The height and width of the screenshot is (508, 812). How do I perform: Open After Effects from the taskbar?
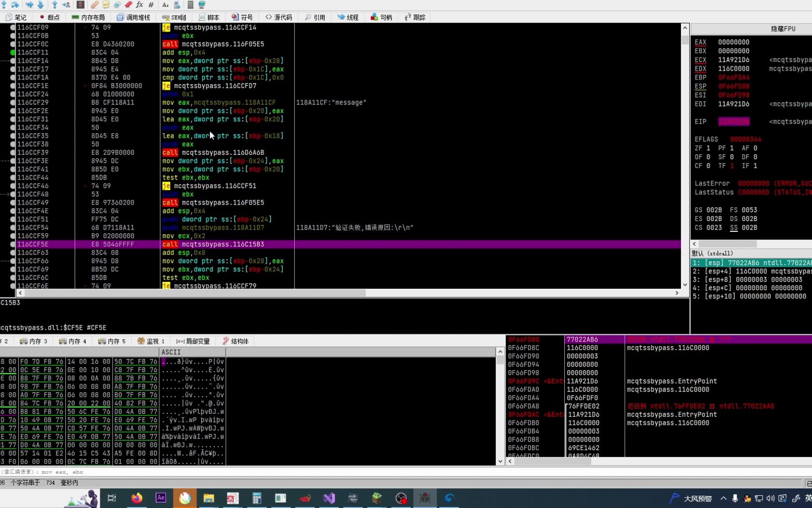(161, 498)
